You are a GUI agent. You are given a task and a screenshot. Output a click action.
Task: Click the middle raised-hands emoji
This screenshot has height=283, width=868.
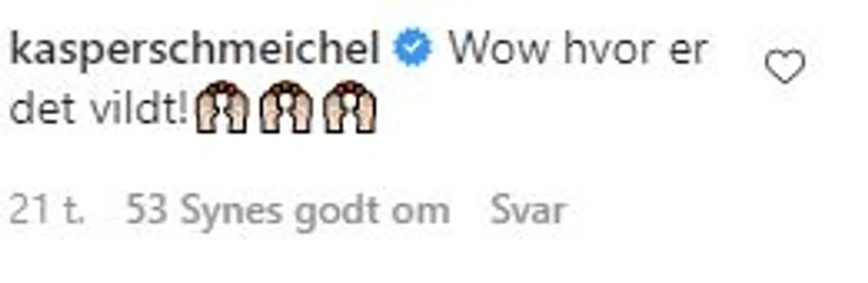(286, 107)
